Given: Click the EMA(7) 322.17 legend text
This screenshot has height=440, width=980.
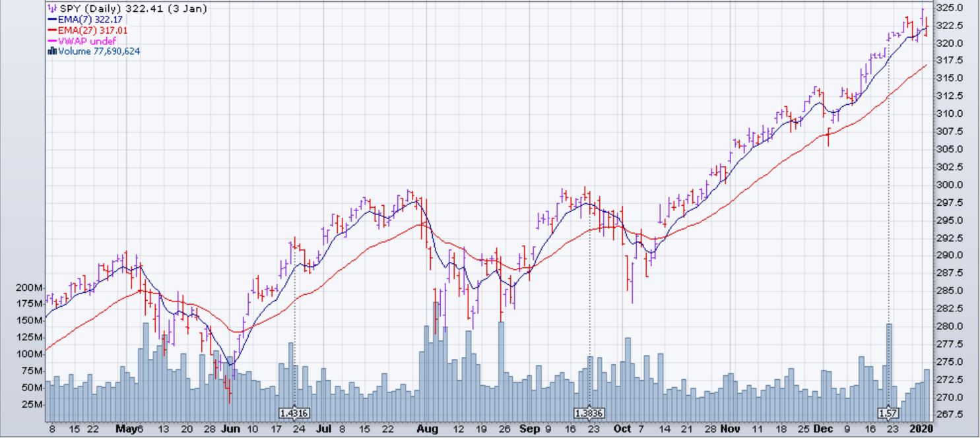Looking at the screenshot, I should [x=86, y=20].
